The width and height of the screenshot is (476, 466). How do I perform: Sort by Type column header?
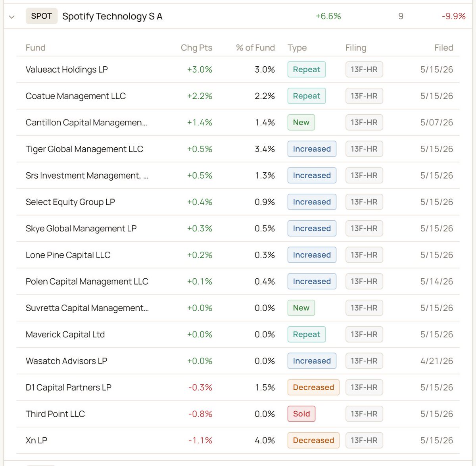(x=297, y=48)
